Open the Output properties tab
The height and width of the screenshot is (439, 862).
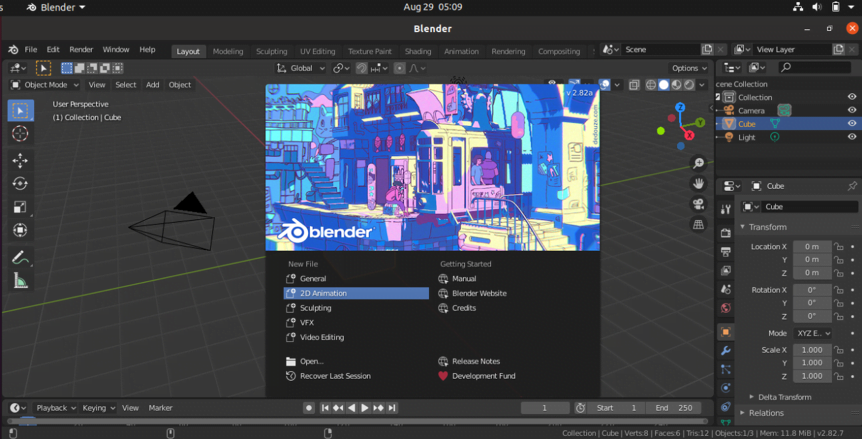pos(726,252)
